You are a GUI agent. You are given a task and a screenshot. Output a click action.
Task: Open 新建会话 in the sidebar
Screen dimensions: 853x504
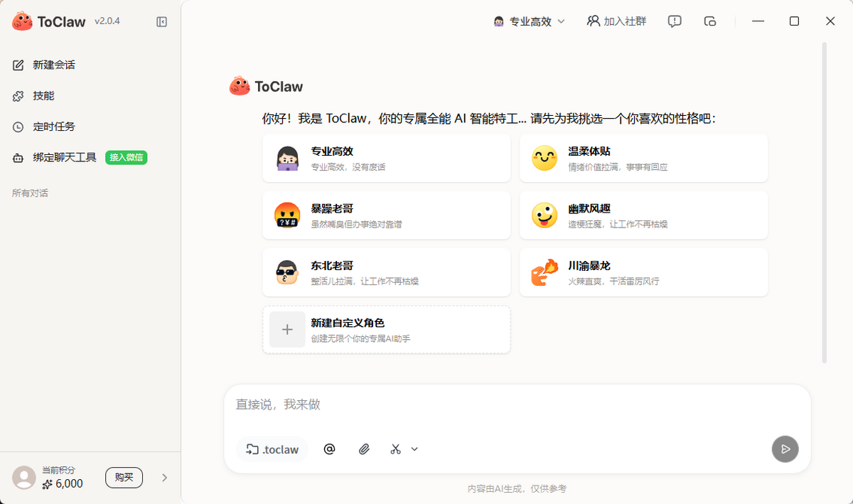pyautogui.click(x=53, y=65)
